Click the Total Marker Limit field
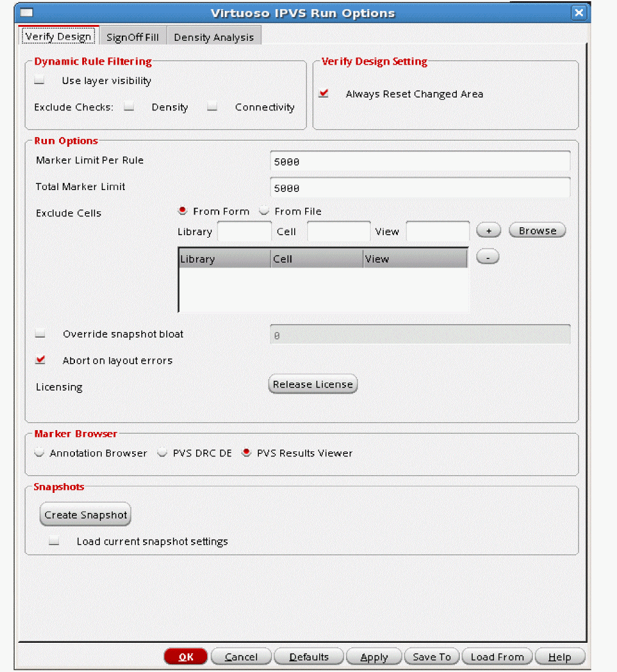The height and width of the screenshot is (672, 617). tap(420, 188)
